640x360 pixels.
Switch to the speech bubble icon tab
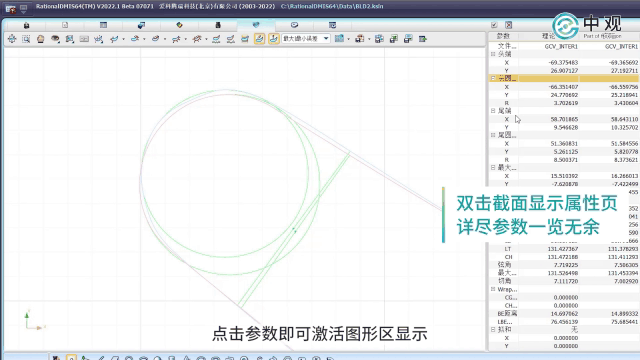coord(294,25)
